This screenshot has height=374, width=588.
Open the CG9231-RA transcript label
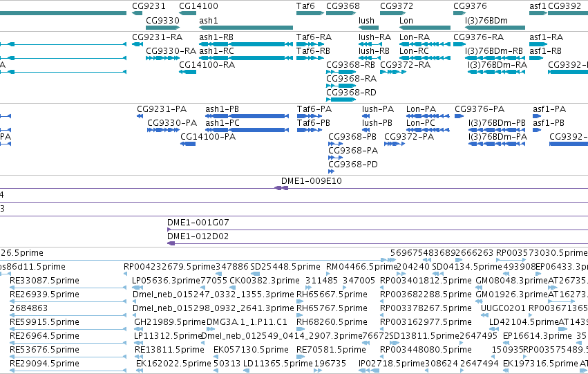[157, 37]
